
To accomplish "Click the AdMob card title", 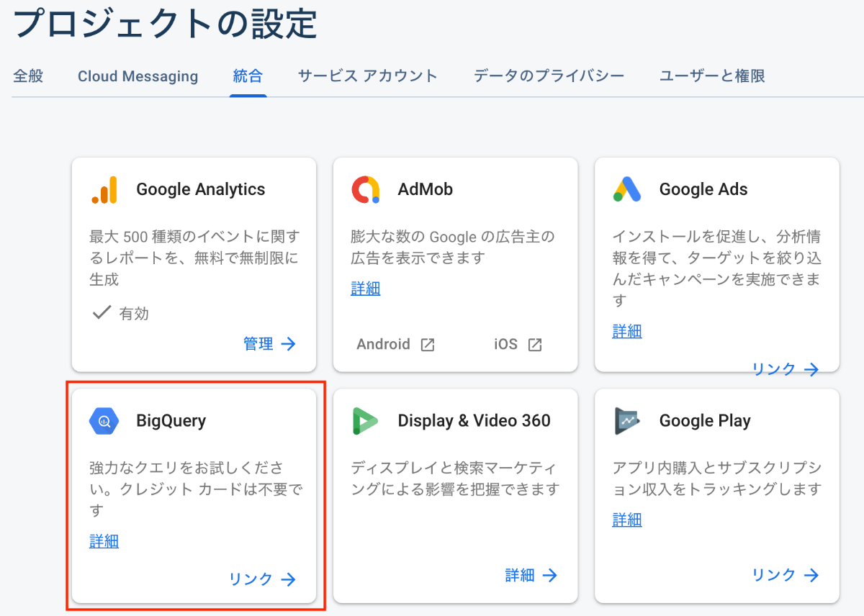I will 426,189.
